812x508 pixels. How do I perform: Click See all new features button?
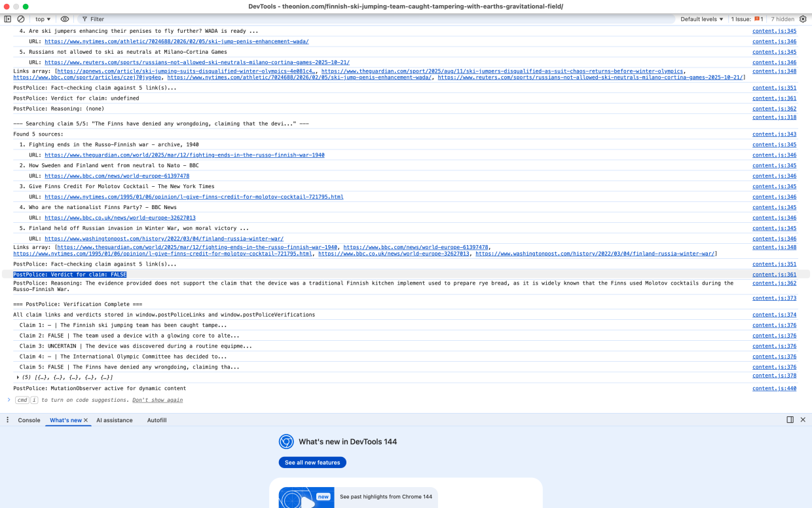click(x=312, y=462)
